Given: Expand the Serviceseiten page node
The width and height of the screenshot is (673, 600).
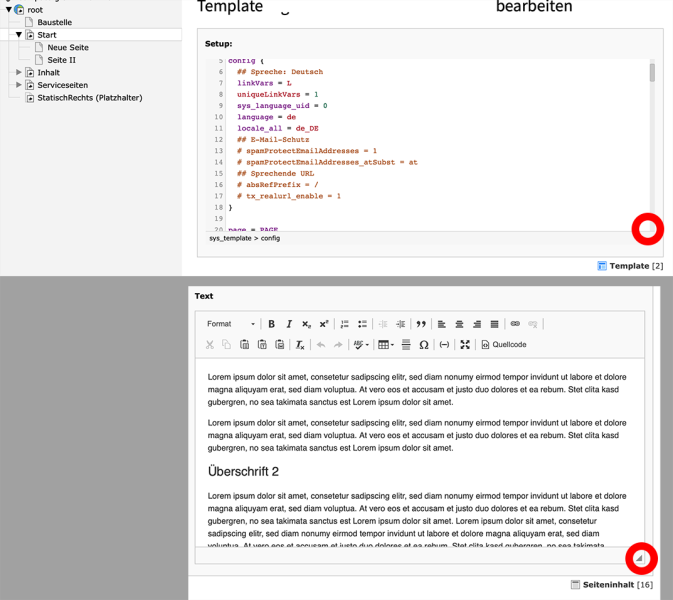Looking at the screenshot, I should [18, 85].
